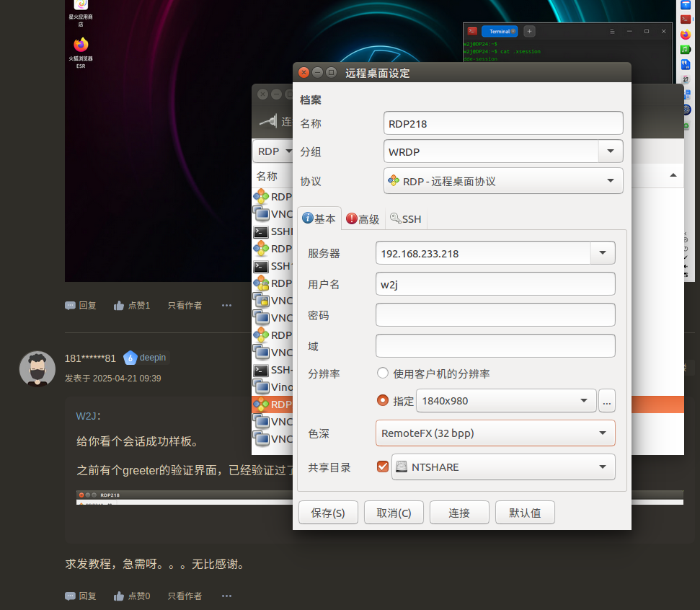
Task: Focus the 用户名 field containing w2j
Action: 495,284
